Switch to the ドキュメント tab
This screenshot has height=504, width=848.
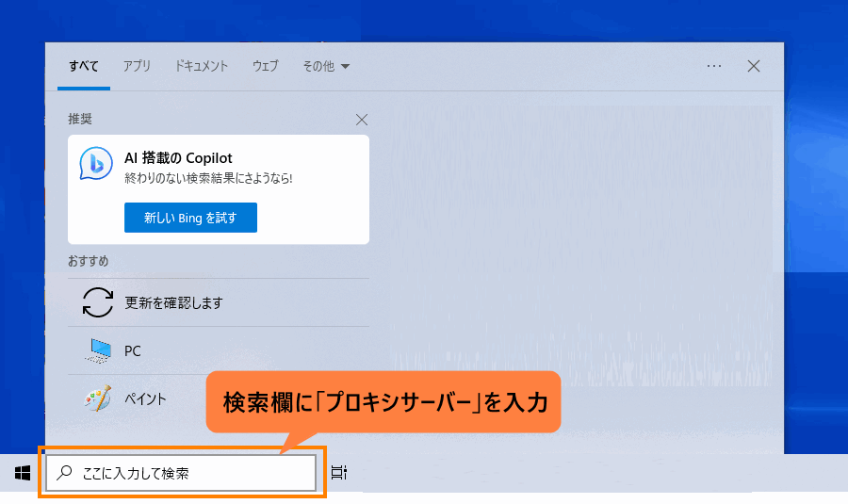point(202,66)
